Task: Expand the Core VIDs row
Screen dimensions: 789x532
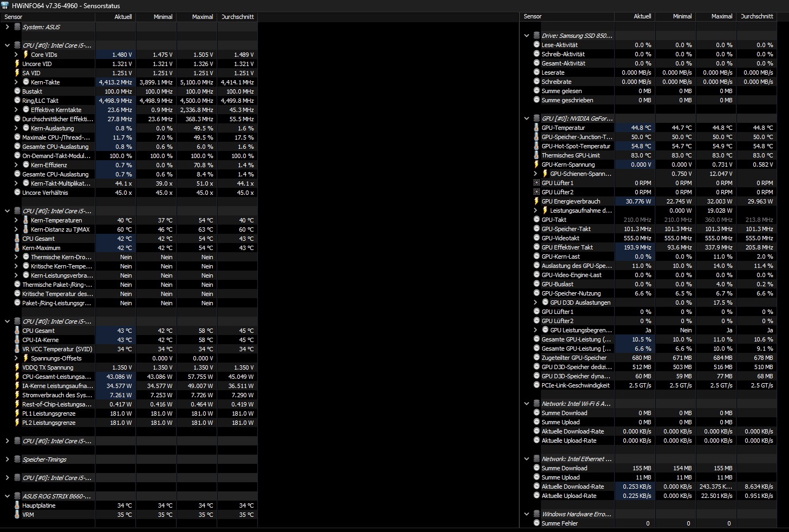Action: click(x=16, y=55)
